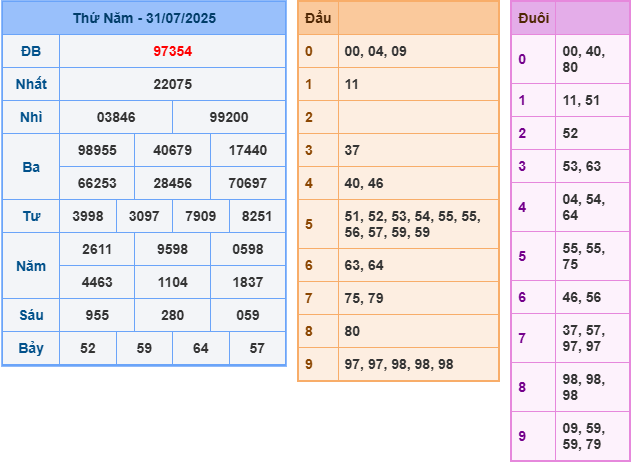Screen dimensions: 636x466
Task: Click the Nhì prize number 99200
Action: [x=229, y=117]
